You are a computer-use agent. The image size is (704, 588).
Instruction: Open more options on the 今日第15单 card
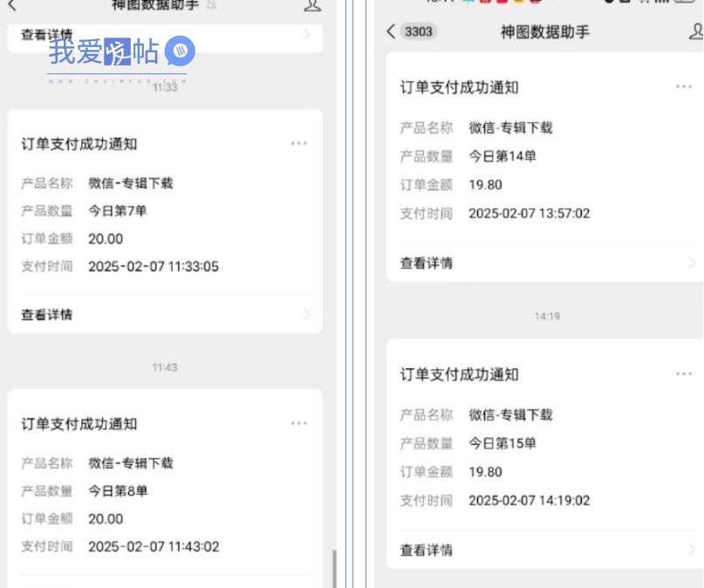click(684, 373)
